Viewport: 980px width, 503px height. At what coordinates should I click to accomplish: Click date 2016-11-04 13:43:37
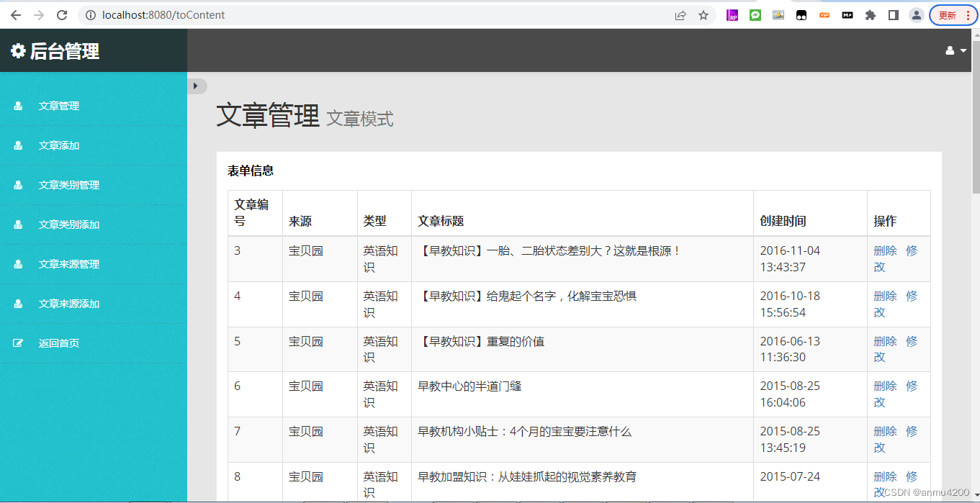tap(790, 259)
